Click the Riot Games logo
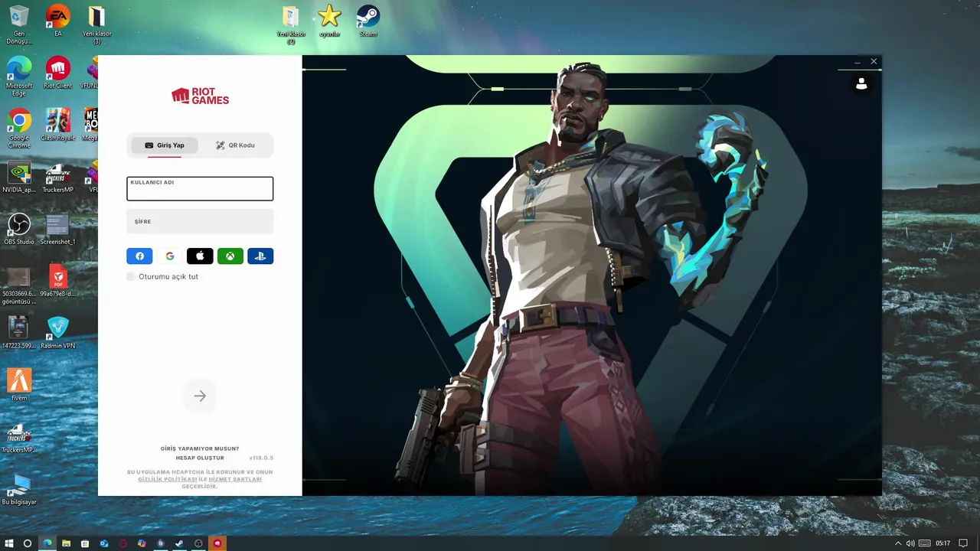 200,96
